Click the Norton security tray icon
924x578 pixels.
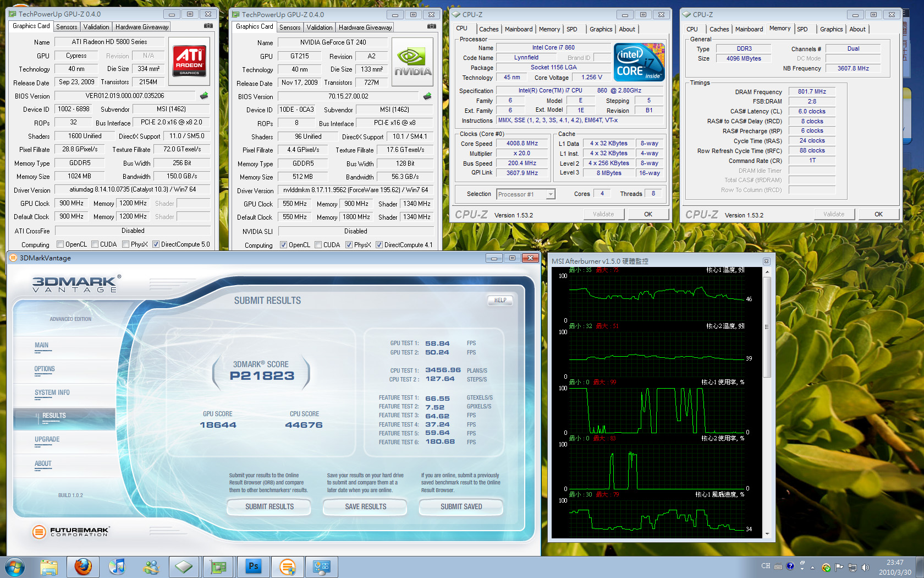tap(826, 568)
